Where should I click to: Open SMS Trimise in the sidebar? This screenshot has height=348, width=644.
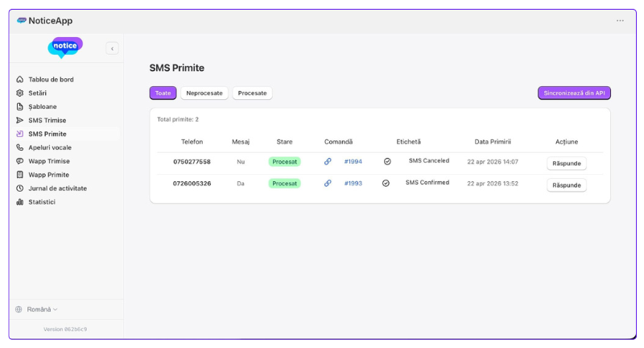coord(47,120)
